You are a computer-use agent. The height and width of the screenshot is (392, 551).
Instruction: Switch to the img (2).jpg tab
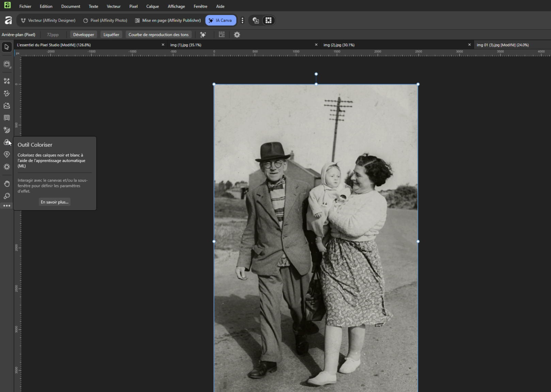[339, 45]
